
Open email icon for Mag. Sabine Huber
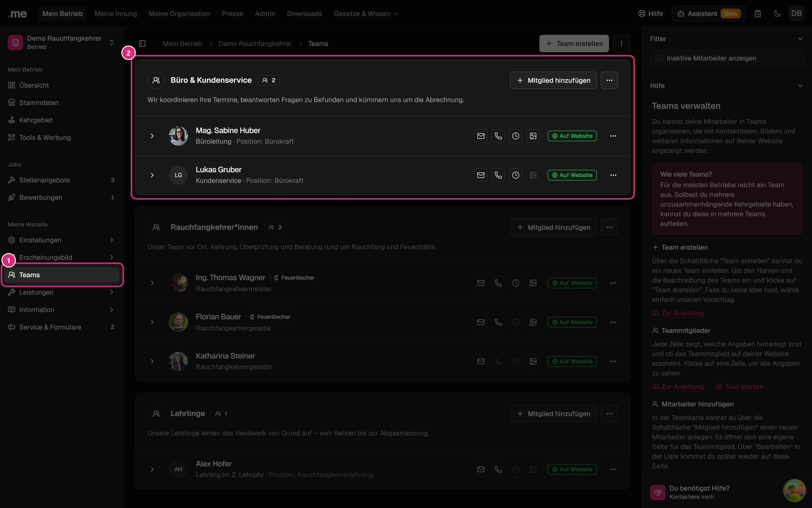coord(481,136)
